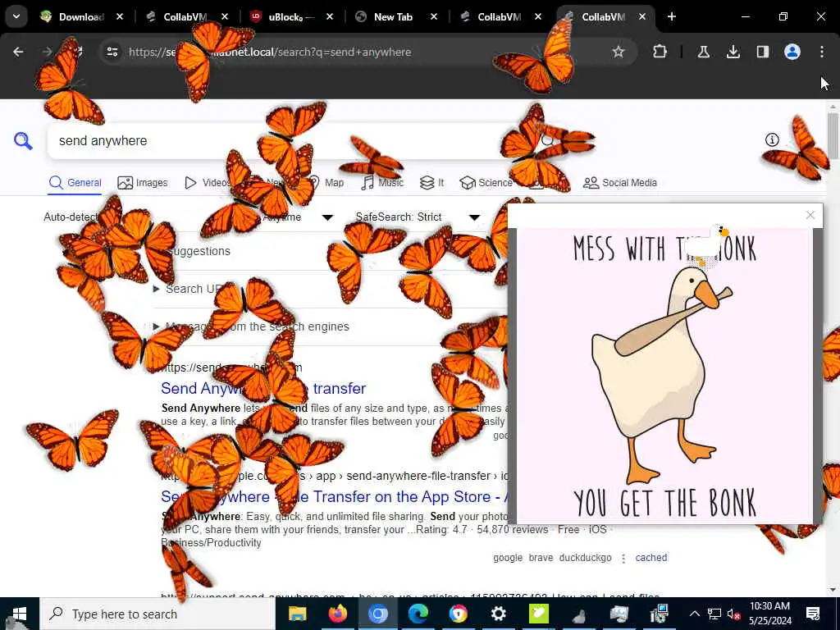
Task: Select the Map search category
Action: click(326, 183)
